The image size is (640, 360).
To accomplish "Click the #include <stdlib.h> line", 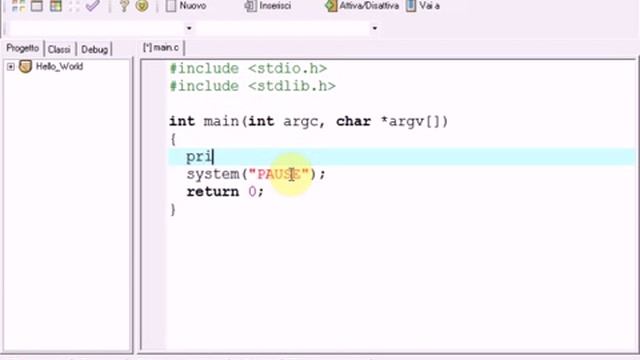I will click(x=252, y=86).
